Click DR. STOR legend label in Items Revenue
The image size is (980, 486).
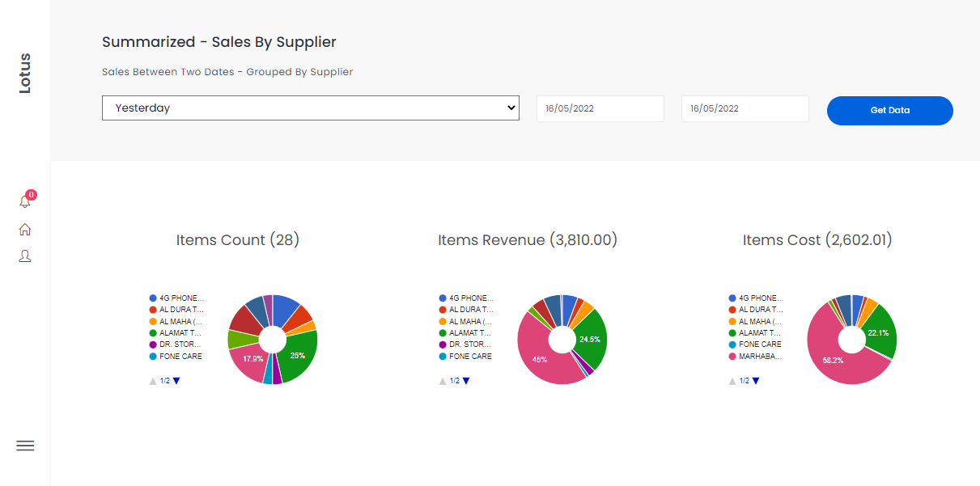[472, 344]
